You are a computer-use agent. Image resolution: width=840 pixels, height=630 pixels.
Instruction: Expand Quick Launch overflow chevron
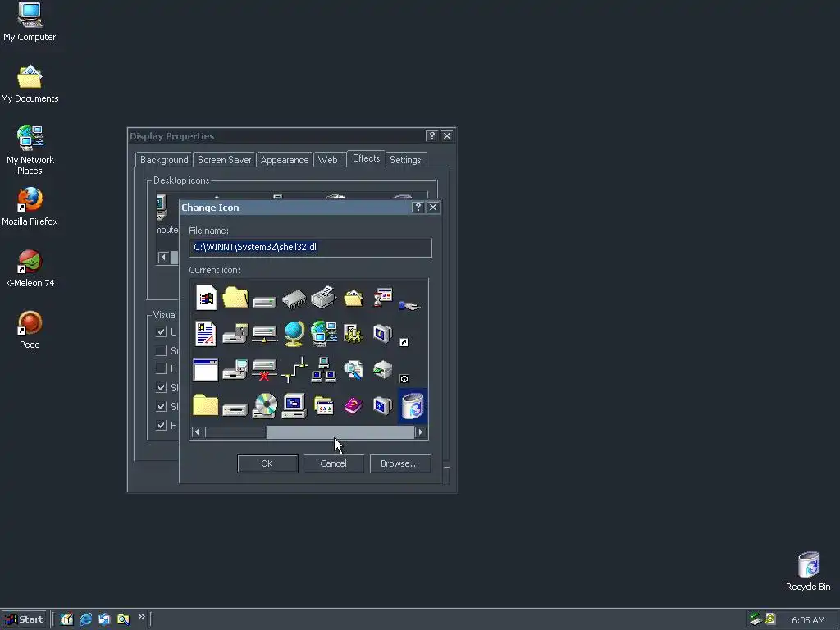point(141,617)
